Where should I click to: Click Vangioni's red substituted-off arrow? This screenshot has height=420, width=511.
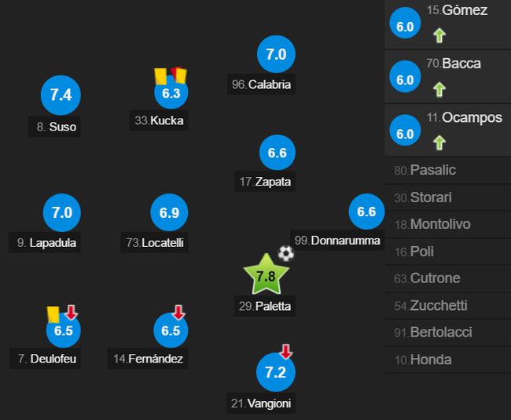[x=286, y=352]
